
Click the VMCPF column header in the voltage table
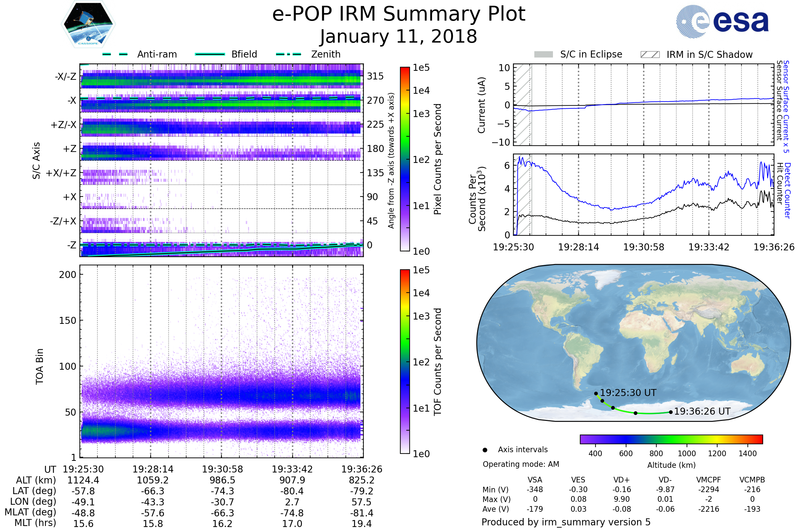click(709, 480)
